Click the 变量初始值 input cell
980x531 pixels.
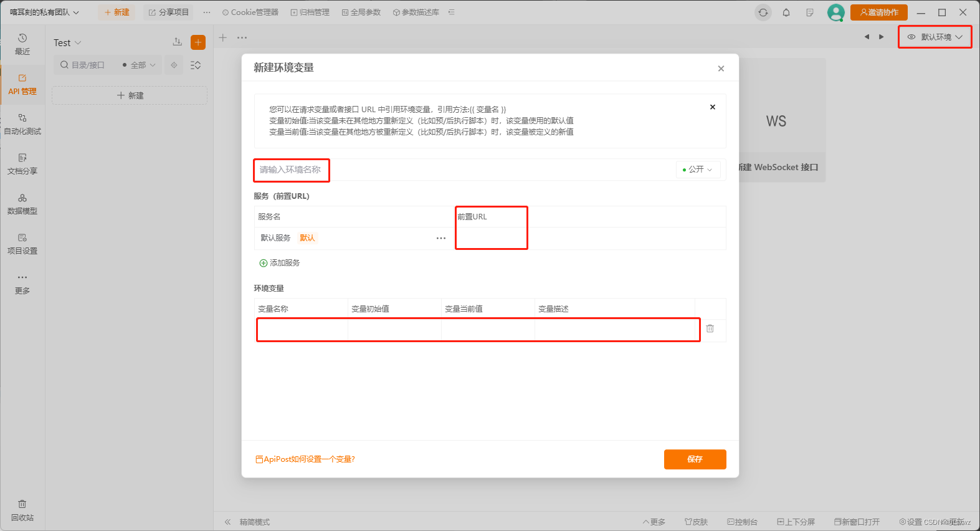click(395, 330)
